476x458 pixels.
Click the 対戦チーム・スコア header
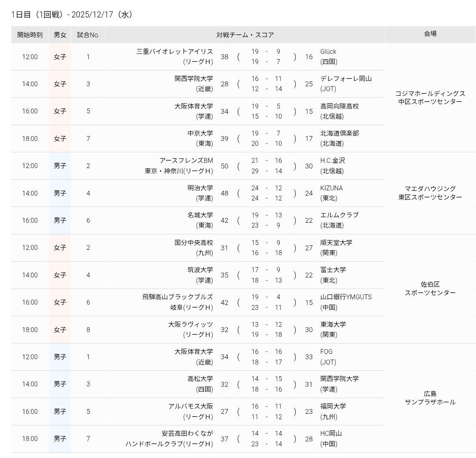(245, 35)
